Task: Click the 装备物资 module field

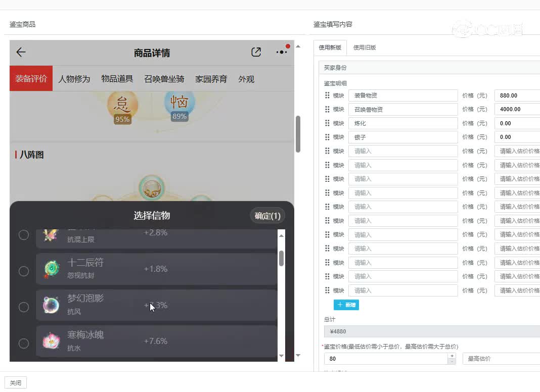Action: point(403,95)
